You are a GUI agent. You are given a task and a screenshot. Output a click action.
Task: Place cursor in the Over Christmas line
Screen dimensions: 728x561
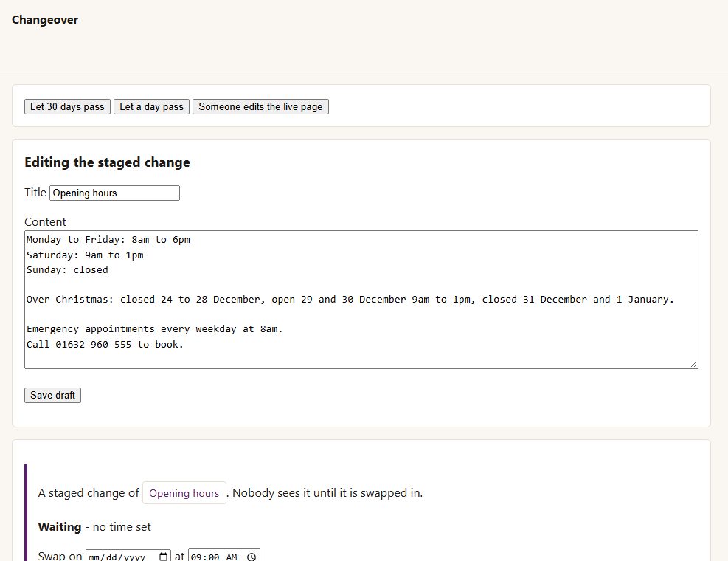350,300
